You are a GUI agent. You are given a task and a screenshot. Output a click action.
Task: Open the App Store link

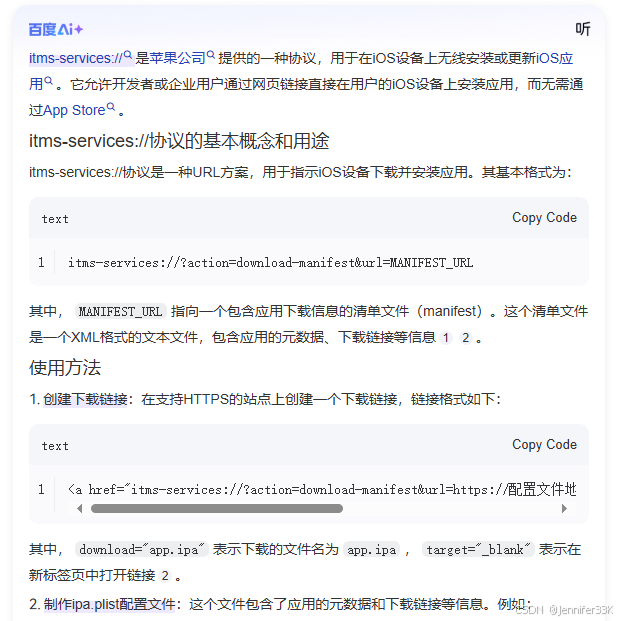74,110
